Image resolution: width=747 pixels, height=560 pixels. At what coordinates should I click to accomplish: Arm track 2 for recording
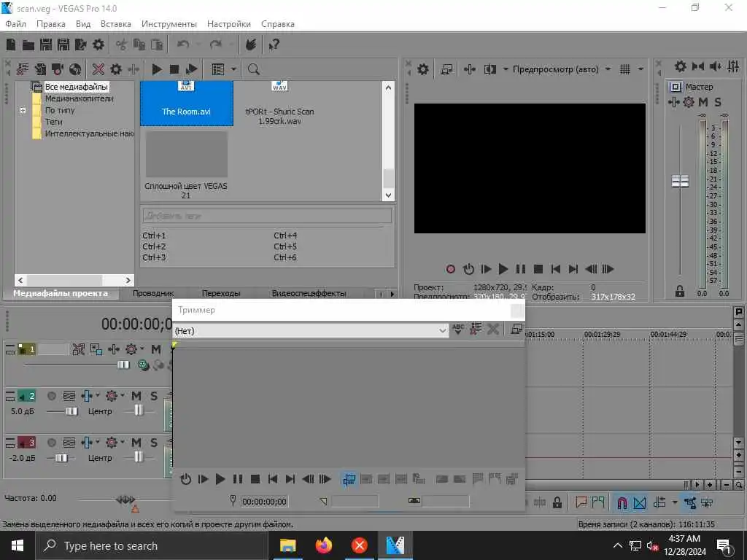[x=52, y=396]
